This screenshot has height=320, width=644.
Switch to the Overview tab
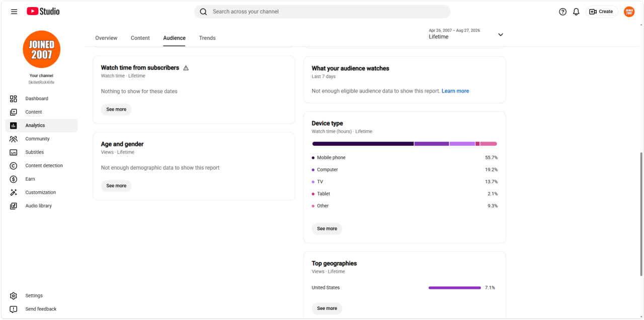(x=106, y=38)
